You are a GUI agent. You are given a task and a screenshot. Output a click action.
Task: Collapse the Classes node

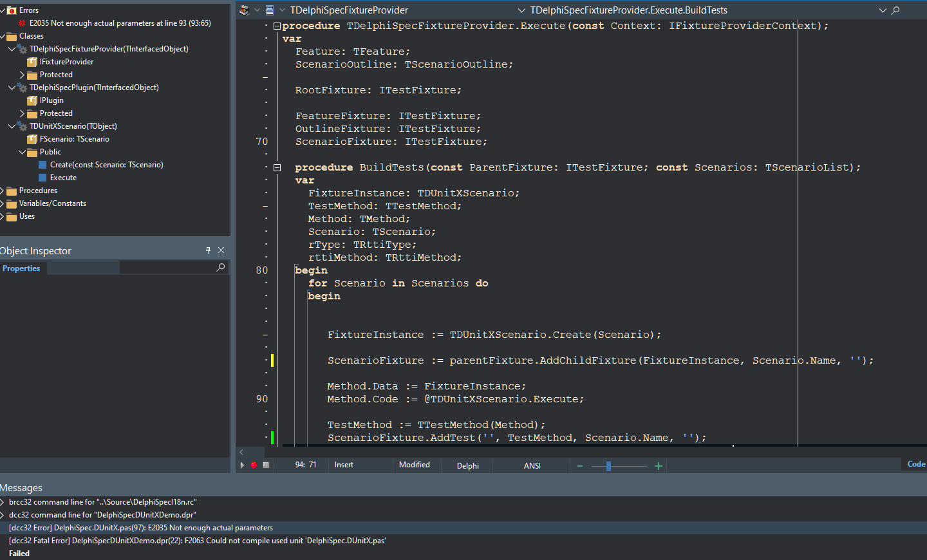coord(2,36)
